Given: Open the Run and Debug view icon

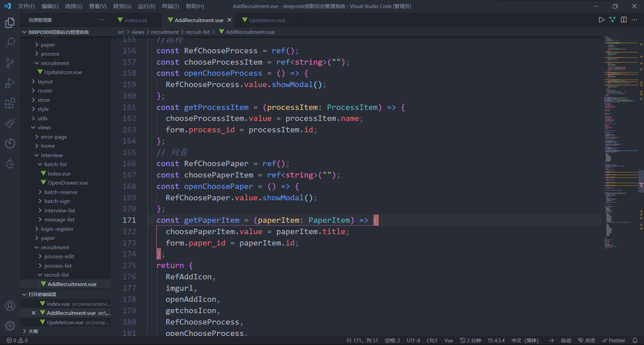Looking at the screenshot, I should pos(10,83).
